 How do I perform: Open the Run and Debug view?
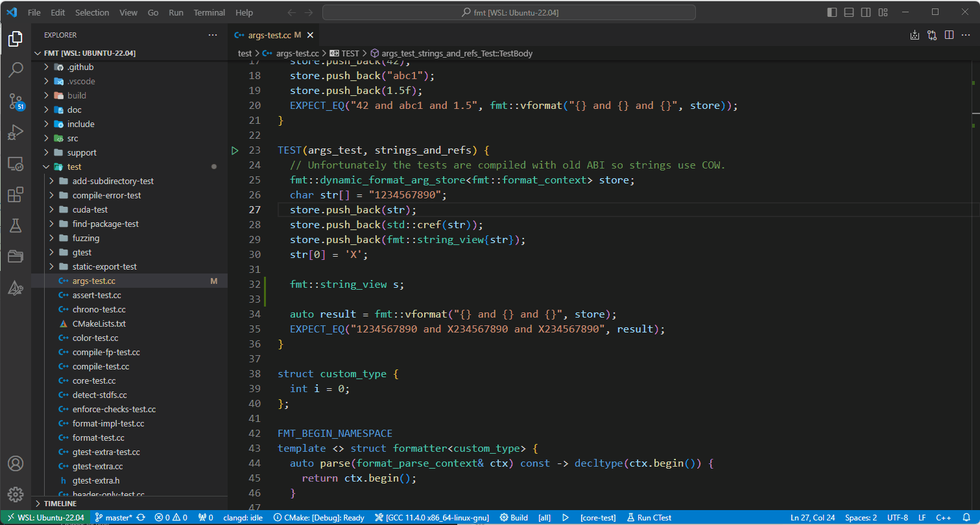[16, 132]
